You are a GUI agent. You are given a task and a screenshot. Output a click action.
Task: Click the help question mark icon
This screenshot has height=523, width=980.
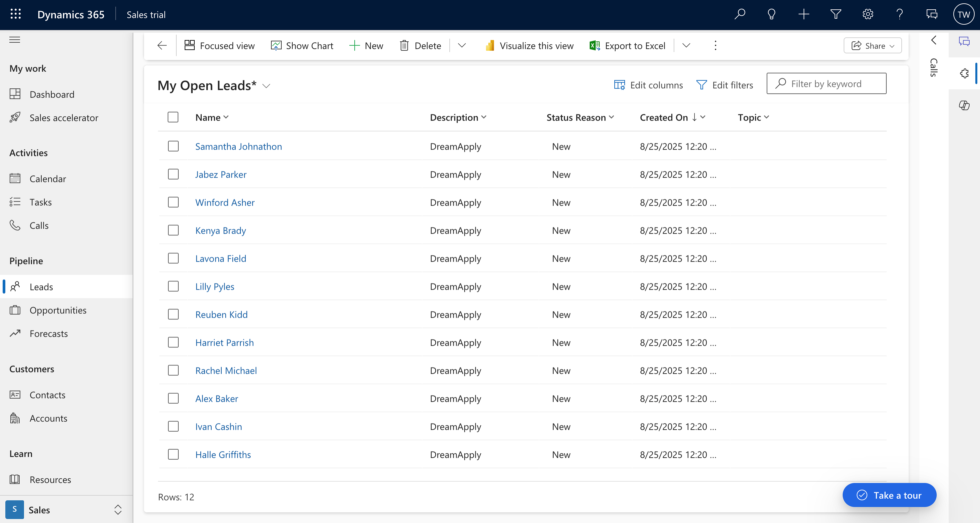(x=899, y=14)
